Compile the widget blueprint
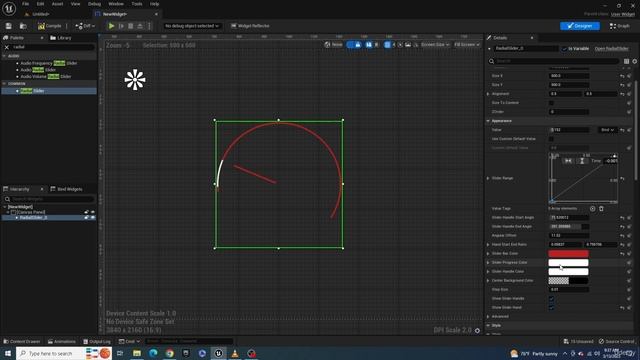The width and height of the screenshot is (640, 360). [x=49, y=26]
